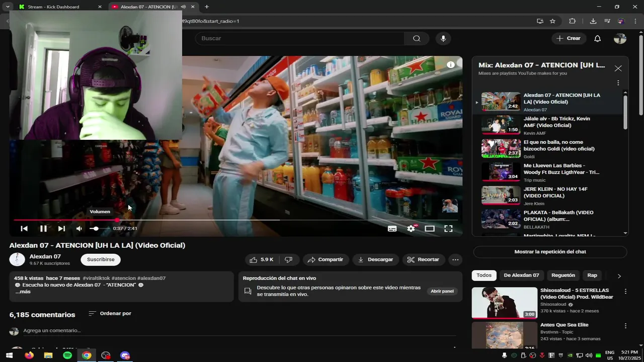Open Alexdan 07 channel avatar
This screenshot has height=362, width=644.
[17, 259]
